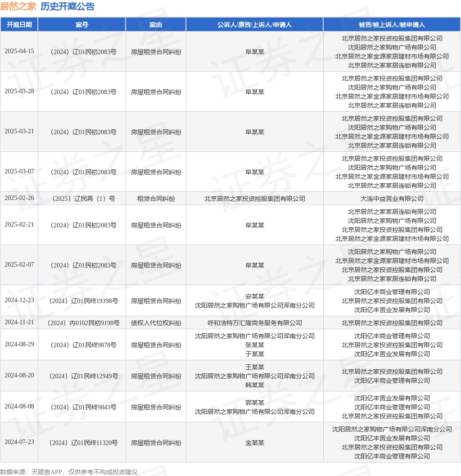The image size is (461, 476).
Task: Click defendant 北京居然之家投资控股集团有限公司 in the 2024-11-21 row
Action: coord(392,323)
